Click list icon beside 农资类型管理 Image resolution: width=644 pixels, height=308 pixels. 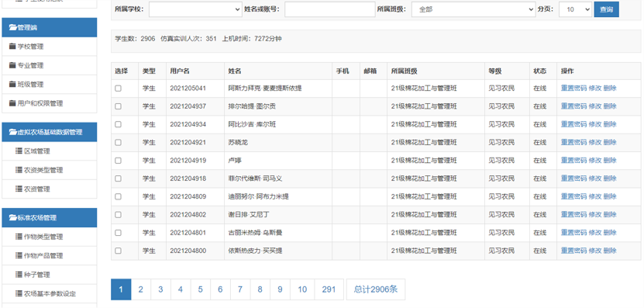[x=19, y=170]
